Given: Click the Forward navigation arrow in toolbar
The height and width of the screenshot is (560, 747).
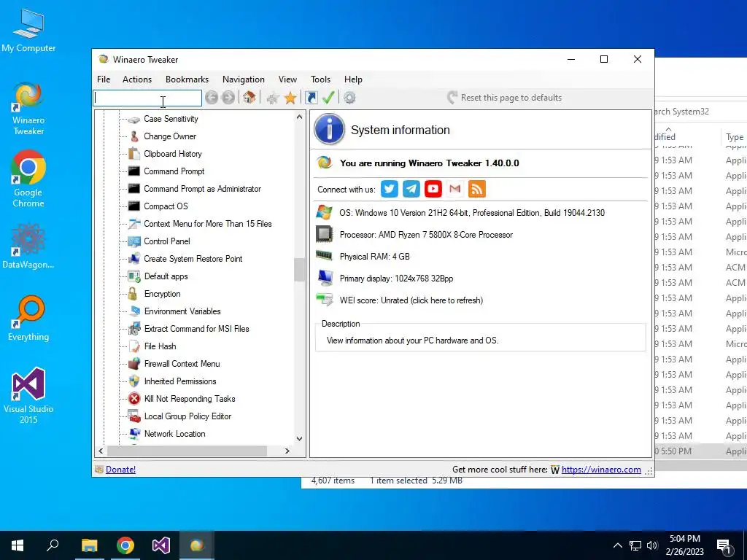Looking at the screenshot, I should coord(228,98).
